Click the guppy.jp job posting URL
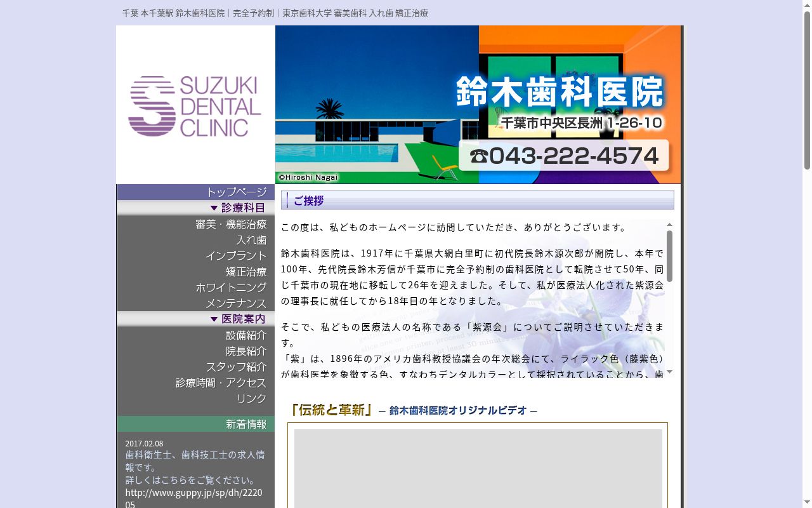 pyautogui.click(x=193, y=498)
